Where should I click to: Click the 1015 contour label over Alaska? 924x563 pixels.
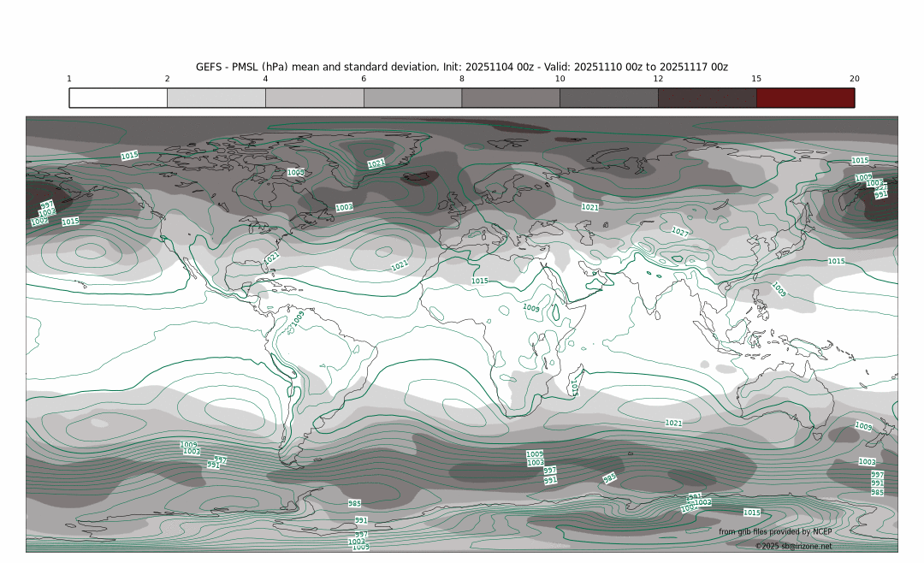pyautogui.click(x=129, y=156)
